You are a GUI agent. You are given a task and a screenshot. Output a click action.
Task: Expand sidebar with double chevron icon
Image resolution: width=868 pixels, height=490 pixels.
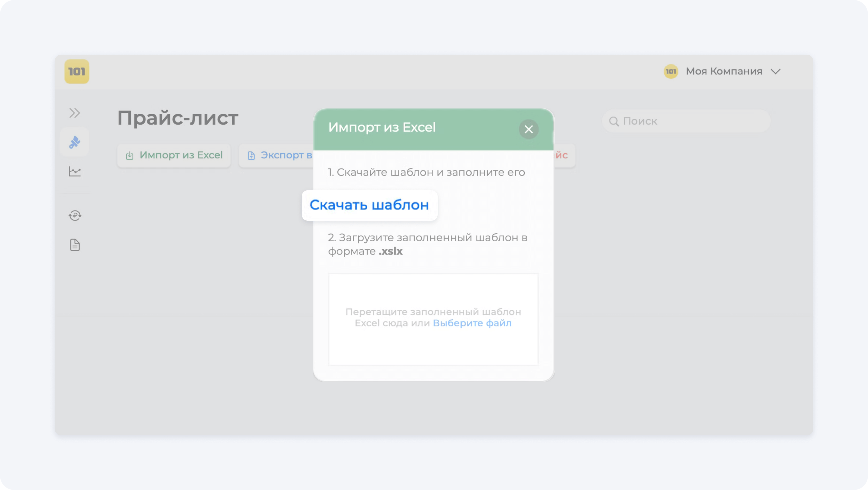(74, 113)
